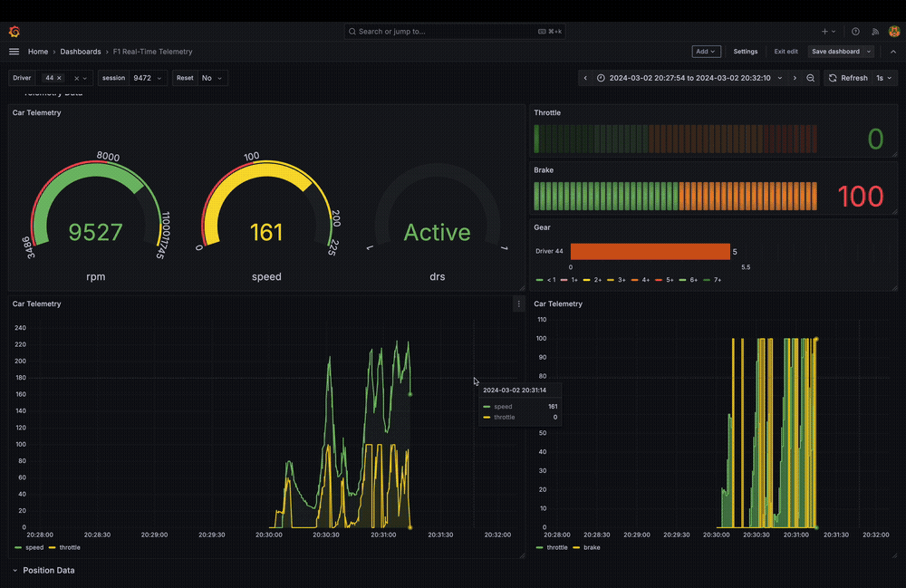906x588 pixels.
Task: Clear all Driver selections with X
Action: (76, 78)
